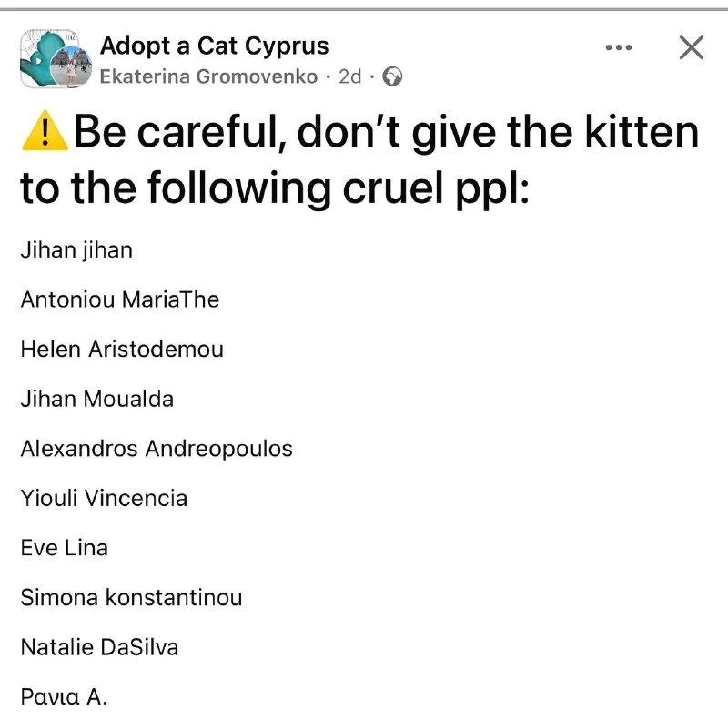Click the 2d post timestamp

350,76
